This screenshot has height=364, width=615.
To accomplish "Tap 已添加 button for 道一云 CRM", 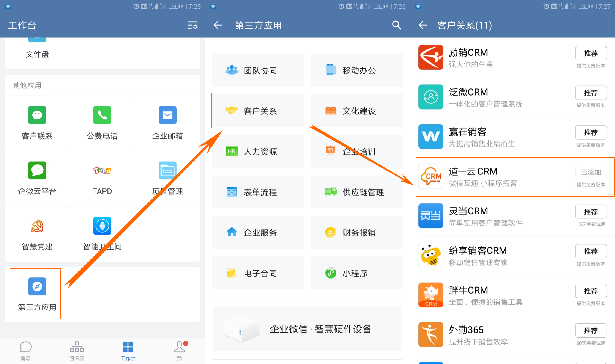I will tap(591, 172).
